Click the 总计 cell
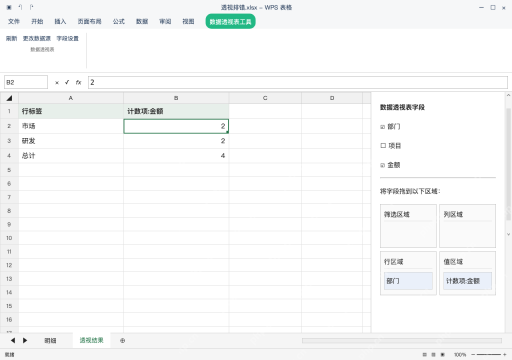Viewport: 512px width, 360px height. [x=71, y=155]
